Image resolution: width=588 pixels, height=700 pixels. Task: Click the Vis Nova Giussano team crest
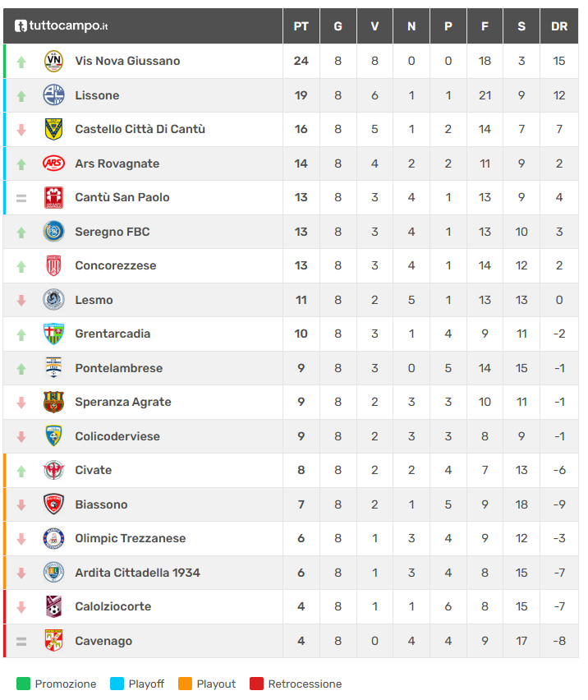(53, 61)
